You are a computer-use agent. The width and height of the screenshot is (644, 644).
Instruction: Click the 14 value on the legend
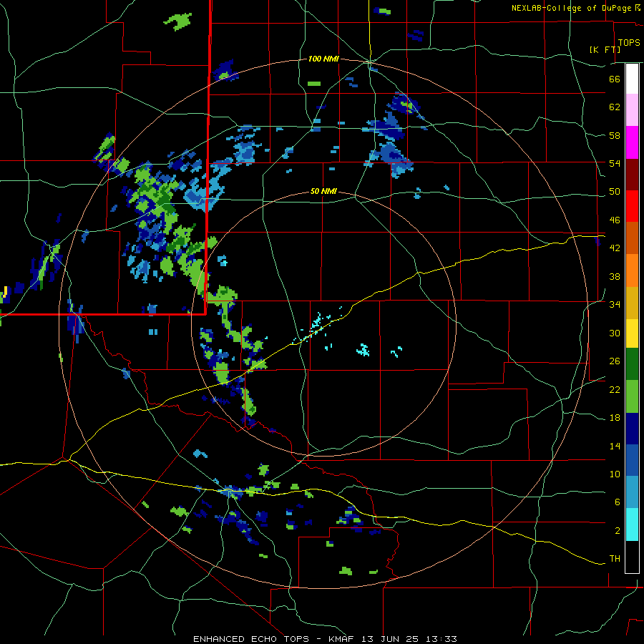pyautogui.click(x=615, y=446)
